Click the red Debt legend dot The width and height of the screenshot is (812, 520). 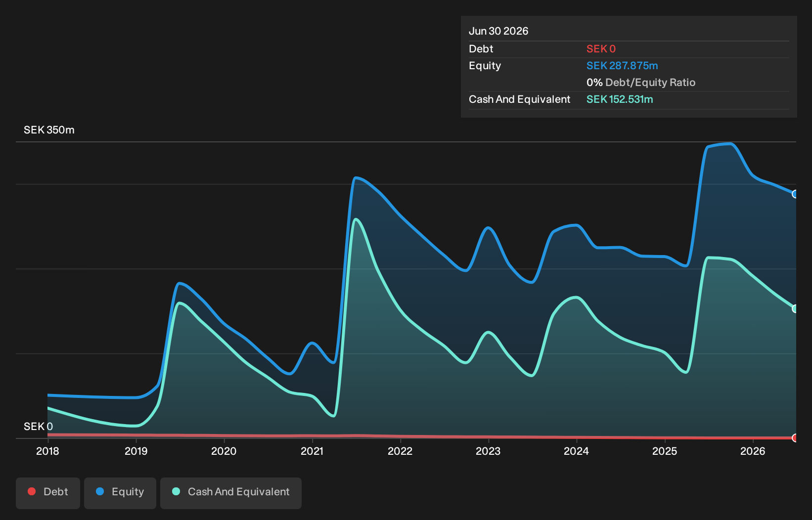tap(32, 491)
